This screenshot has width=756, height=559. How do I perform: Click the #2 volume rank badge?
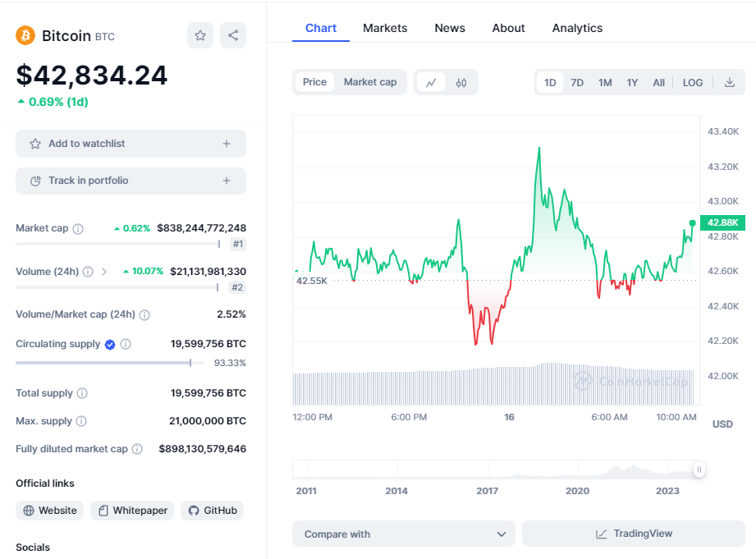click(237, 287)
